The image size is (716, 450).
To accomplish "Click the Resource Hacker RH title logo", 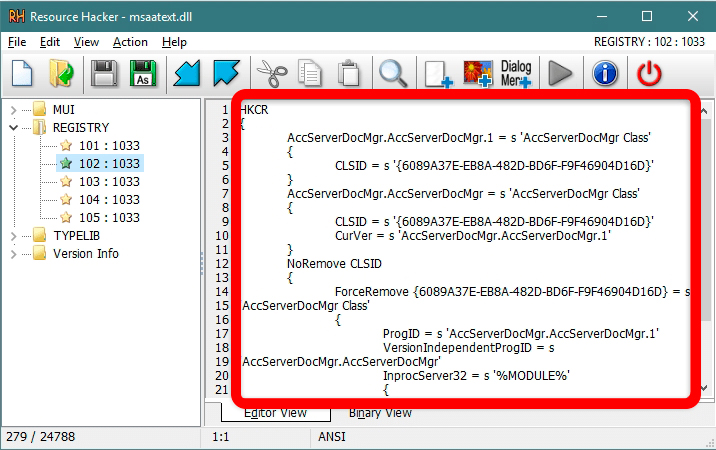I will (x=16, y=16).
